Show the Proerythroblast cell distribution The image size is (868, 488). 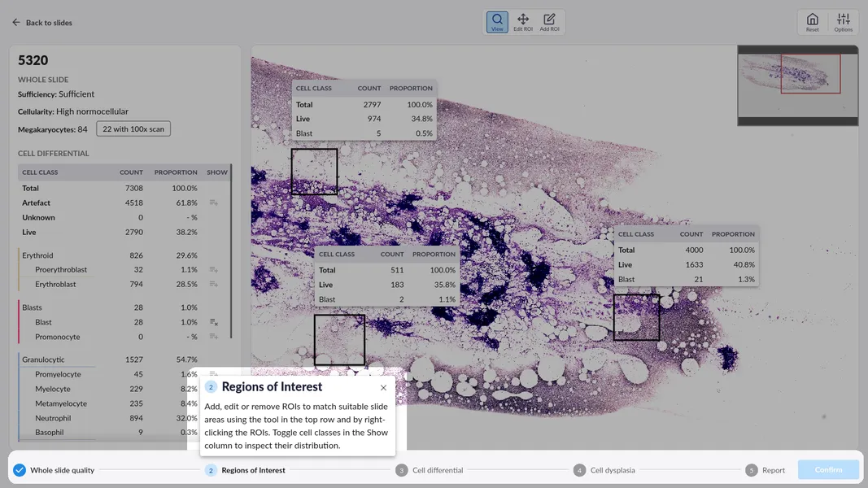coord(213,269)
